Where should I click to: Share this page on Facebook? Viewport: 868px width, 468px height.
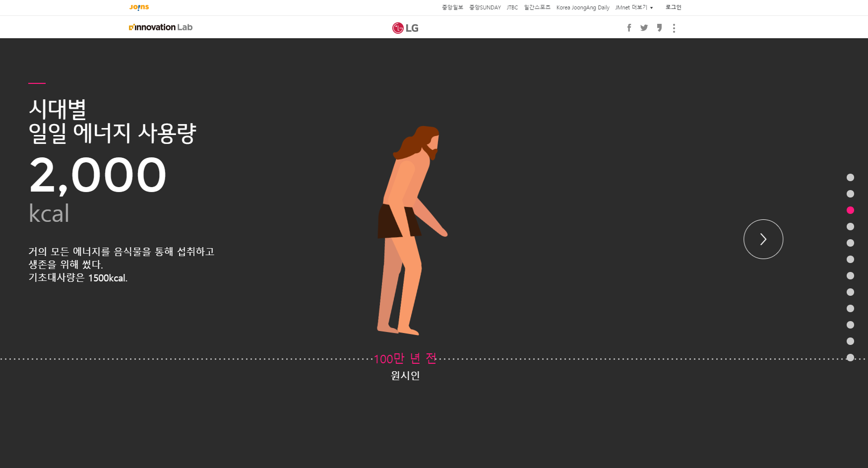coord(629,28)
